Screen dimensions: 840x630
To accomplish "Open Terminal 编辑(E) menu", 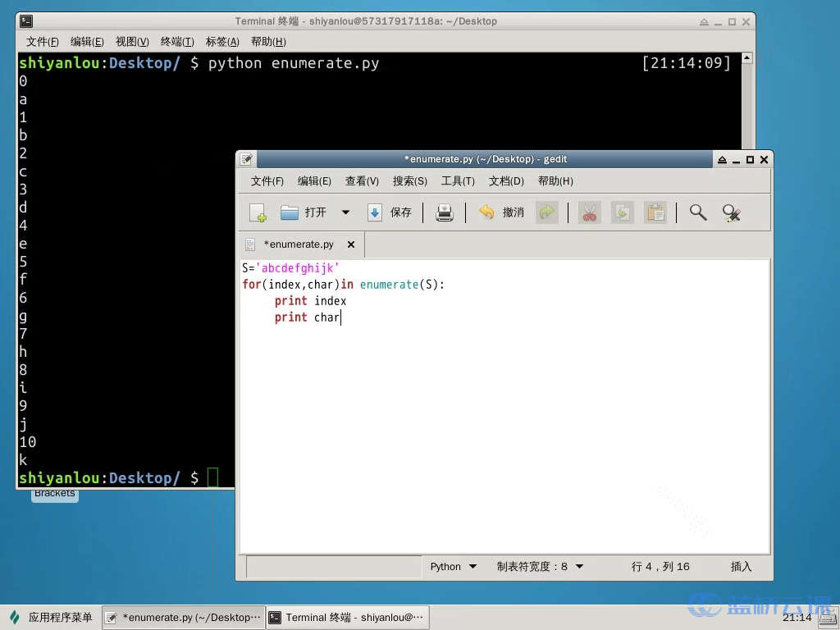I will click(x=87, y=42).
